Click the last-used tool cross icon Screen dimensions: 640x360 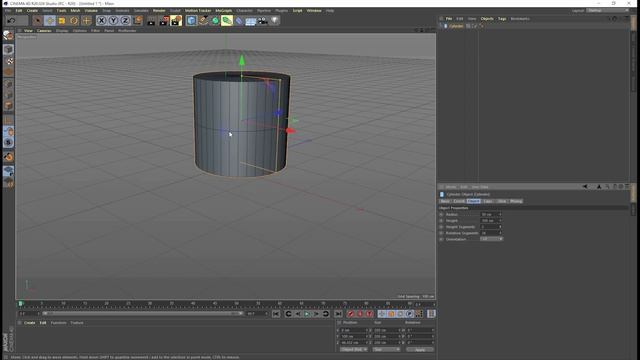(87, 20)
